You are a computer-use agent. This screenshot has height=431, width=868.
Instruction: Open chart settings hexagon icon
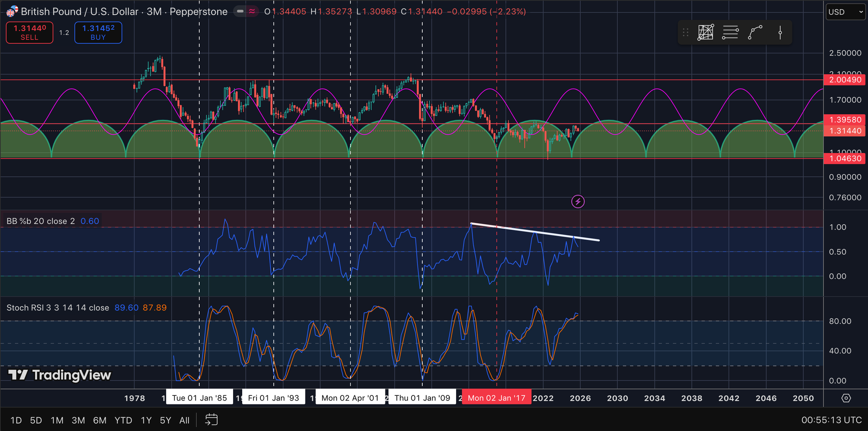(x=846, y=398)
